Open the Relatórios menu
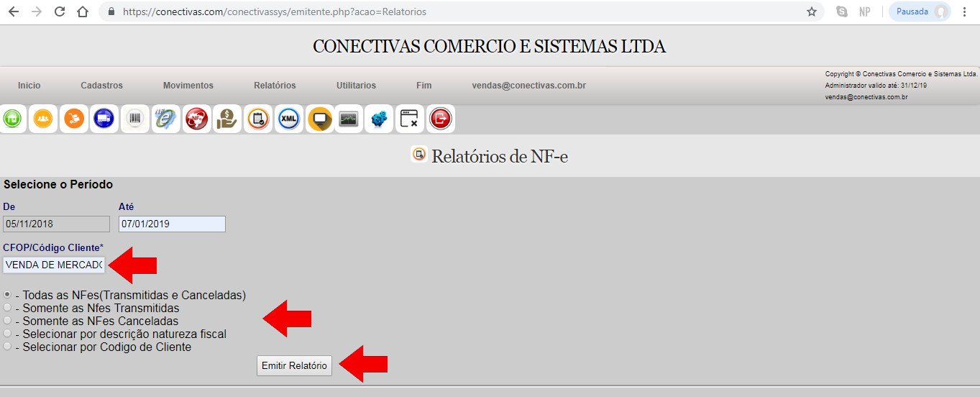Image resolution: width=980 pixels, height=397 pixels. click(275, 86)
